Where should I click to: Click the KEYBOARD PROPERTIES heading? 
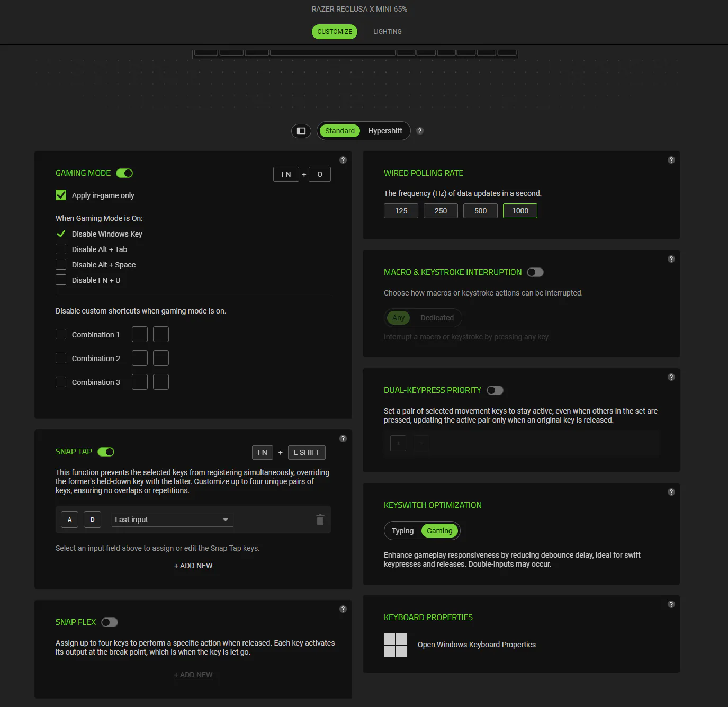[428, 617]
